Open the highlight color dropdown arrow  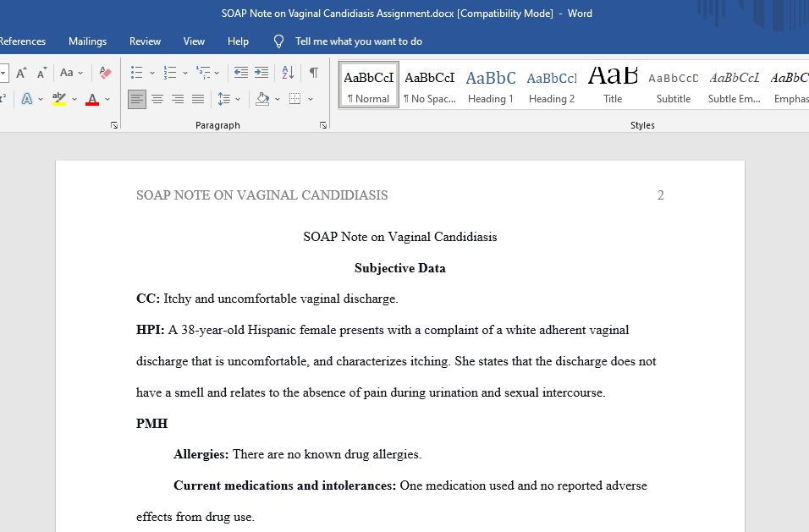click(x=74, y=100)
